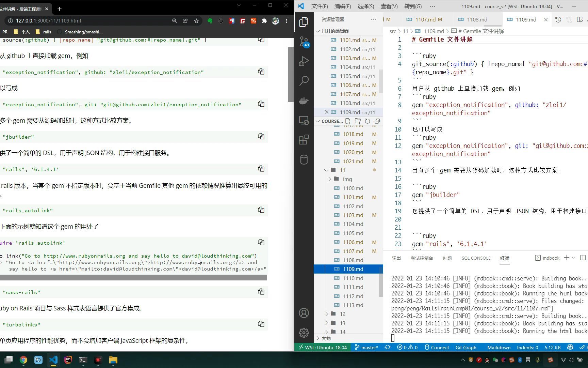This screenshot has width=588, height=368.
Task: Click New Folder icon in COURSE section
Action: [358, 121]
